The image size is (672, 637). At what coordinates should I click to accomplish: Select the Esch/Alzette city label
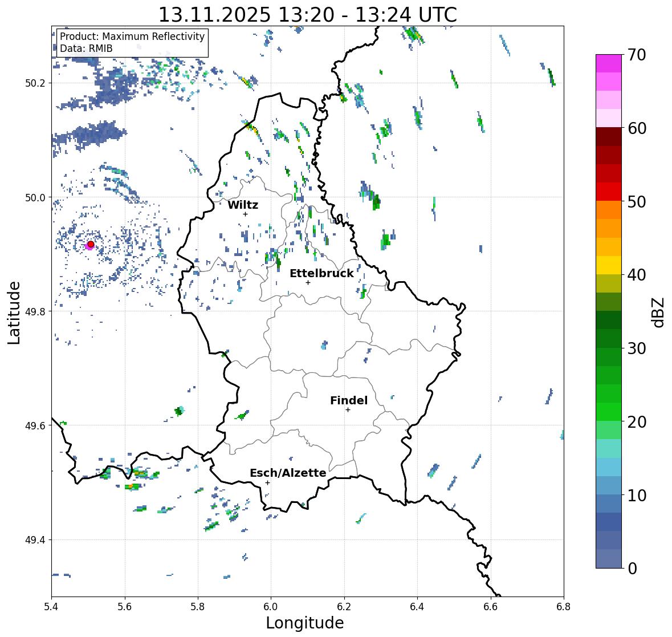tap(288, 473)
